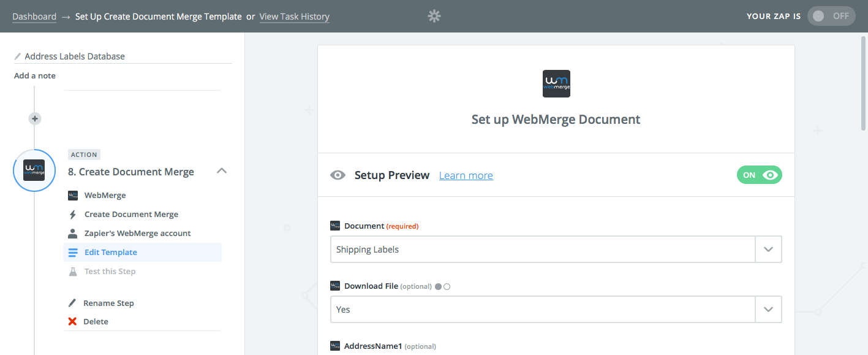
Task: Click the pencil icon beside Address Labels Database
Action: (18, 56)
